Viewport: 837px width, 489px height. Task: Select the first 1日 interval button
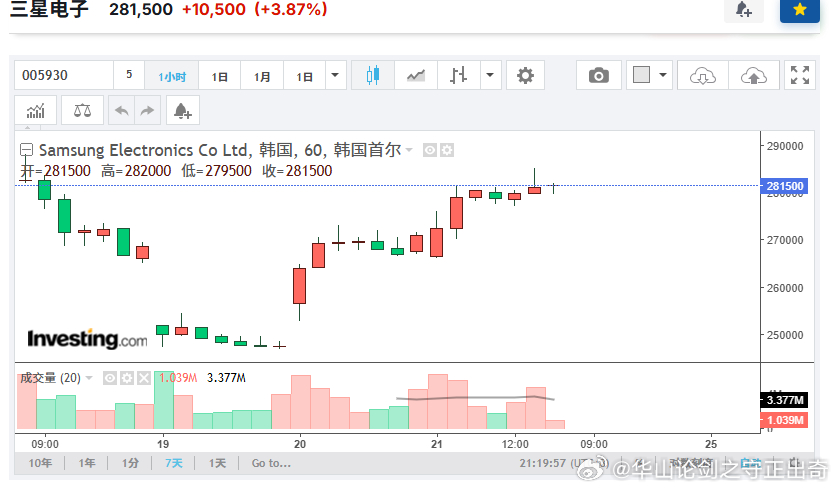pos(219,75)
